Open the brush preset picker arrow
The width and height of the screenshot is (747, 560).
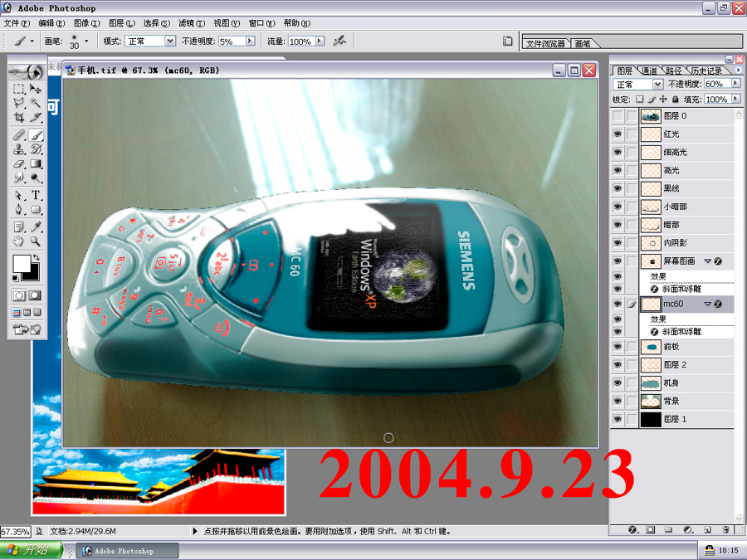(x=86, y=41)
